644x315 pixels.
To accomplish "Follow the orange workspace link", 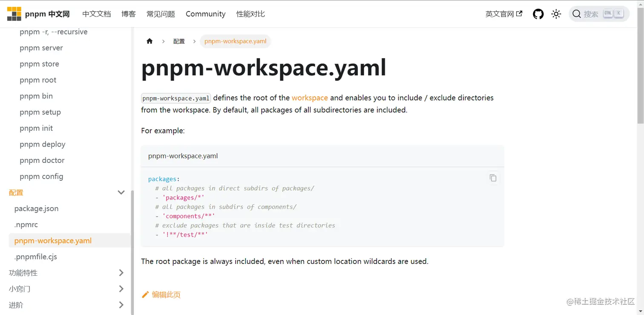I will [310, 98].
